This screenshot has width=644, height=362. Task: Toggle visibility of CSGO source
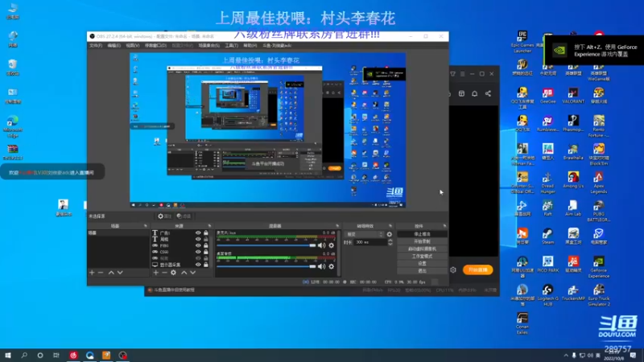click(198, 252)
